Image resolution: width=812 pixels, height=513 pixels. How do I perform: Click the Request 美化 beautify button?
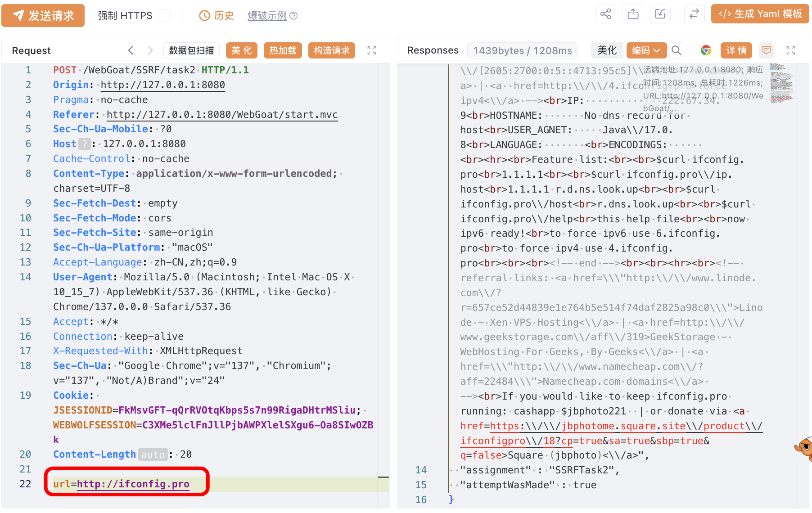242,50
